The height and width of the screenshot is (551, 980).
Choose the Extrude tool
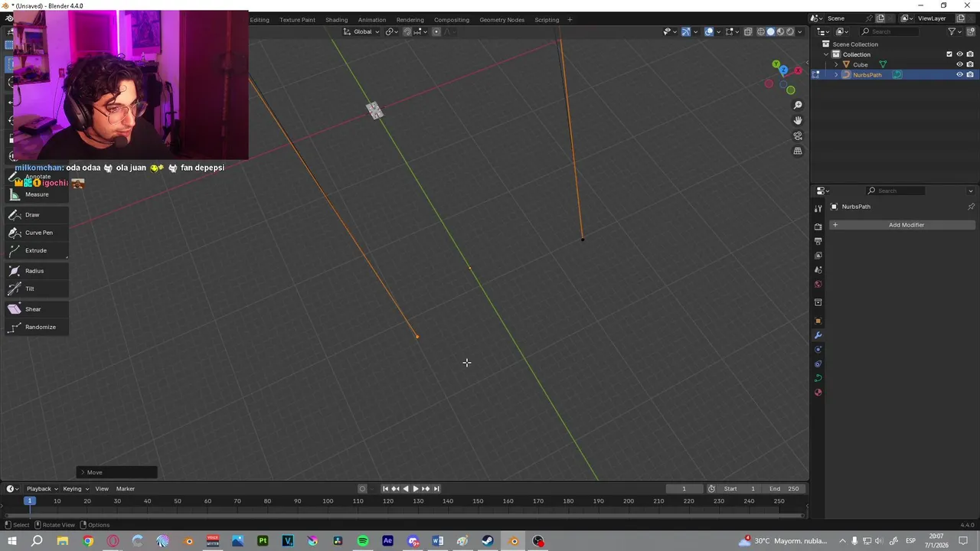click(x=37, y=250)
